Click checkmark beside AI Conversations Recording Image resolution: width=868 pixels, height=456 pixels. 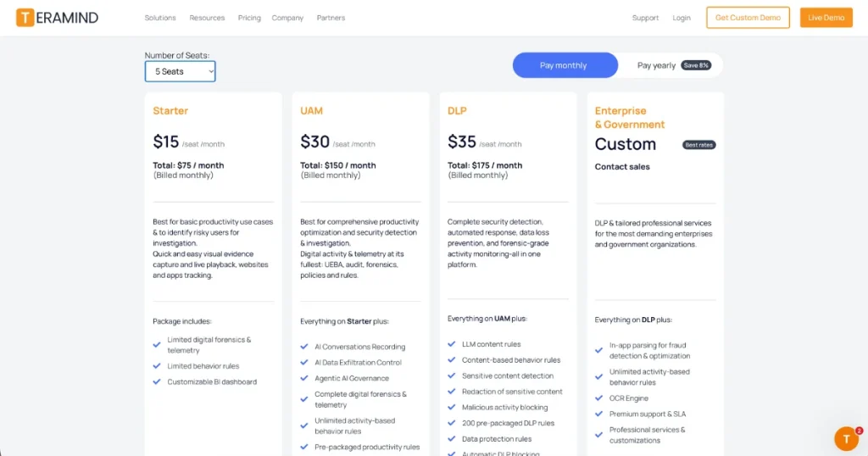[x=304, y=347]
